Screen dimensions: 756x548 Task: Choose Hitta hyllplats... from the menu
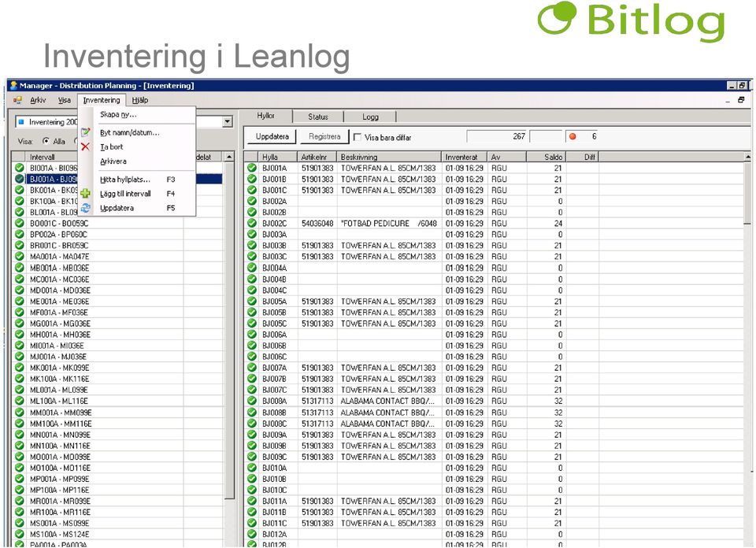(137, 180)
